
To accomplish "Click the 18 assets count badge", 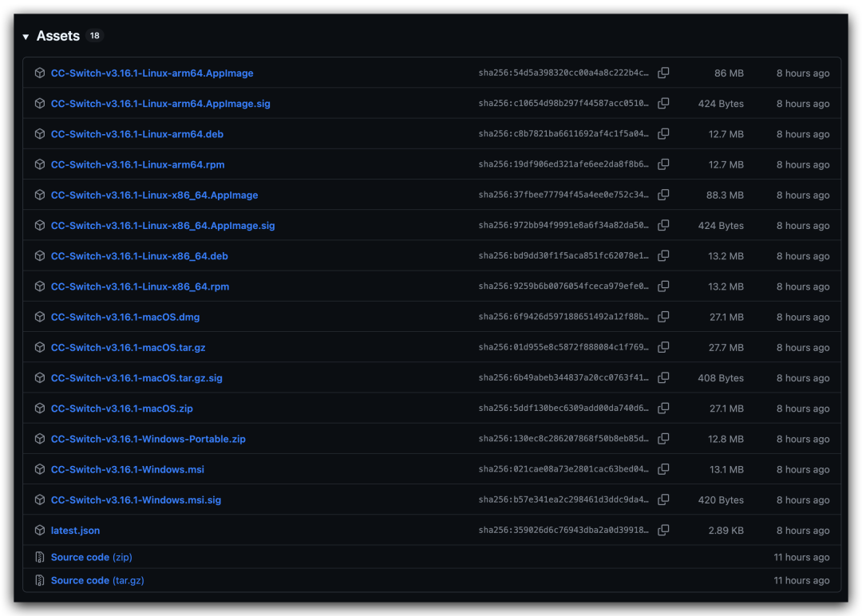I will 94,36.
